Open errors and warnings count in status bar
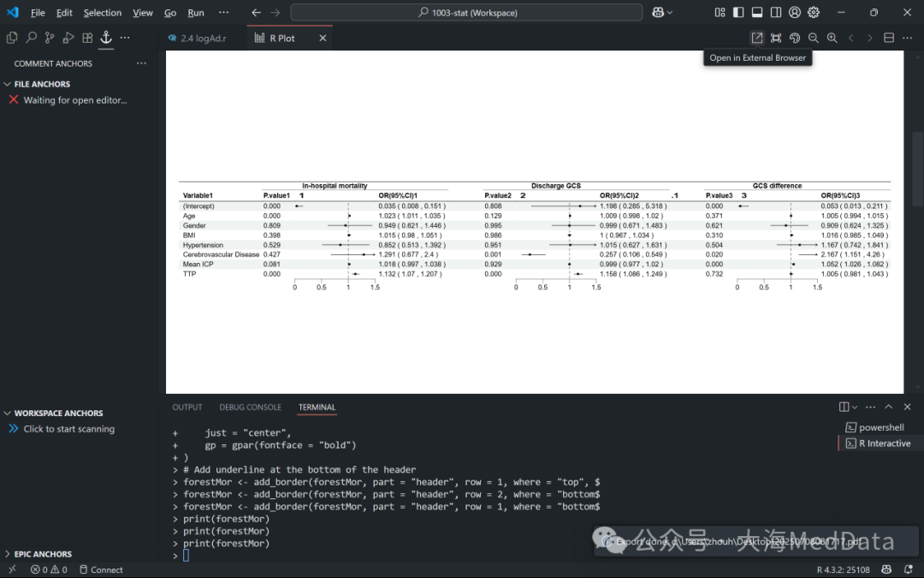 pos(49,569)
